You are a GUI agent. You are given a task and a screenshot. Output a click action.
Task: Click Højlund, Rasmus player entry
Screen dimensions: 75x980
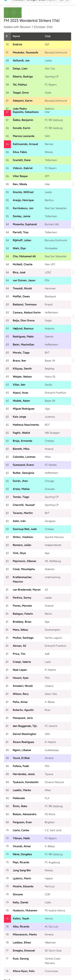click(x=23, y=328)
